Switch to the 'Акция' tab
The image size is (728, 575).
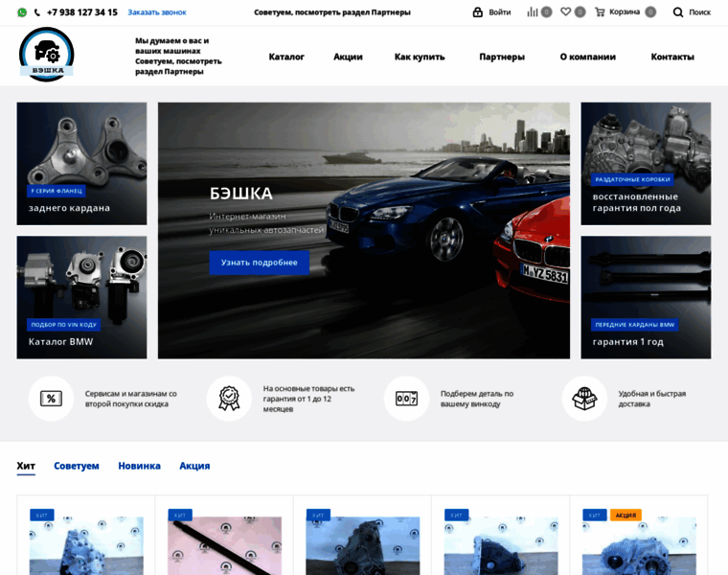pos(194,466)
